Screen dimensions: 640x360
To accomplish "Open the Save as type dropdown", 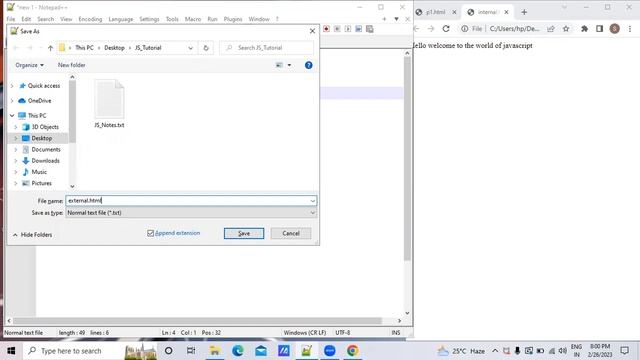I will (312, 213).
